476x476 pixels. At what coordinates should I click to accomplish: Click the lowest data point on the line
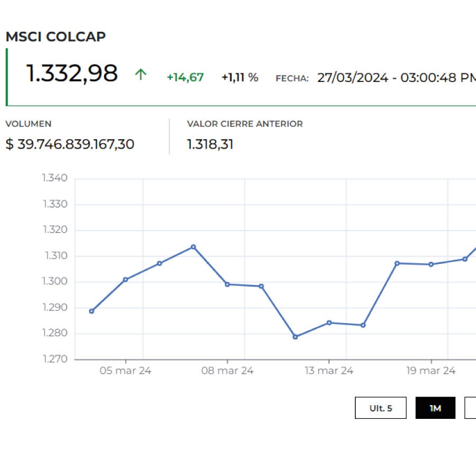(x=295, y=337)
